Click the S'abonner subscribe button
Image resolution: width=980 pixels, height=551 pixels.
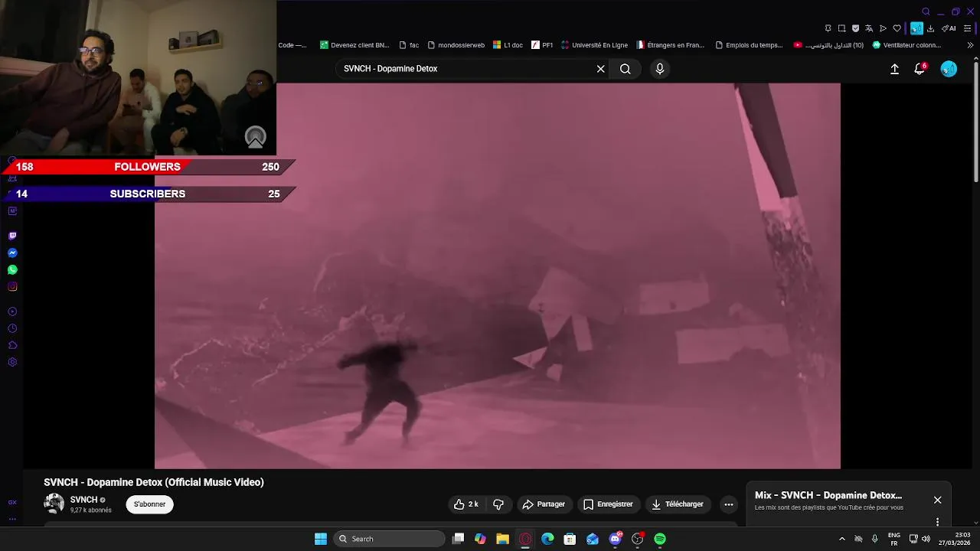coord(150,504)
